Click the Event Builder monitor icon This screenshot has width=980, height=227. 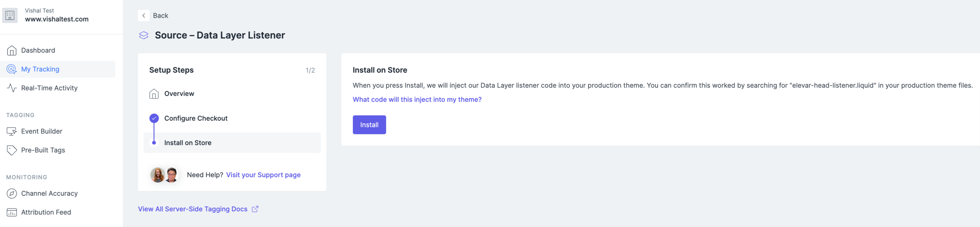click(x=12, y=132)
